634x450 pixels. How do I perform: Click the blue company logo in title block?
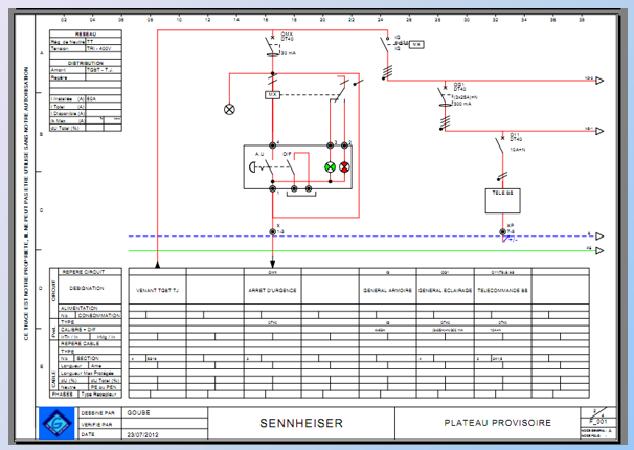point(57,423)
